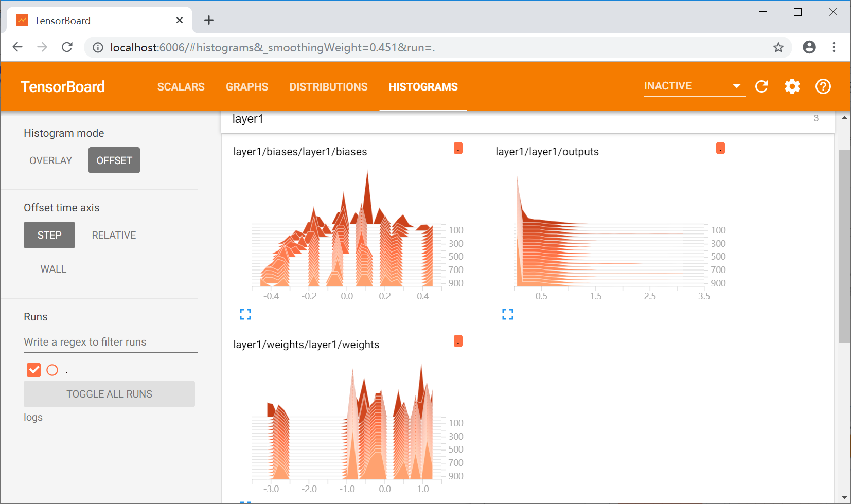This screenshot has height=504, width=851.
Task: Click the 'Histogram mode' heading
Action: click(64, 133)
